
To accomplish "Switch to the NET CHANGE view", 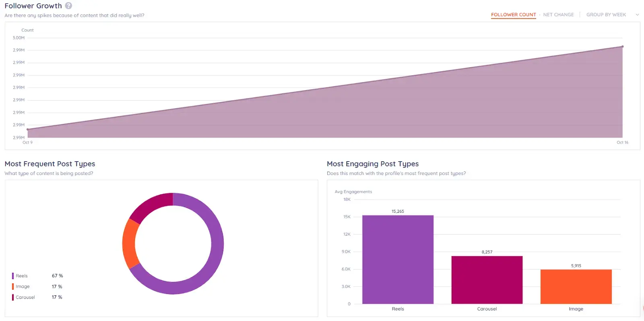I will [x=558, y=14].
